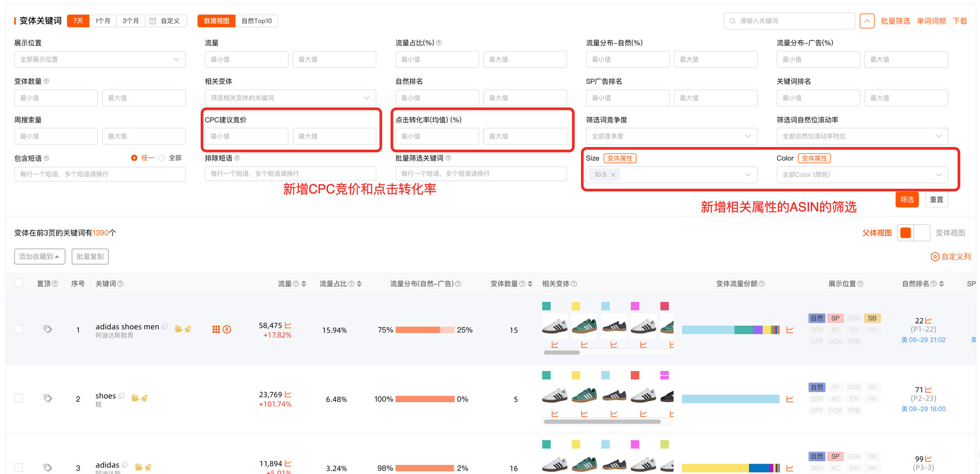Click the 自定义列 hexagon settings icon

[x=935, y=256]
